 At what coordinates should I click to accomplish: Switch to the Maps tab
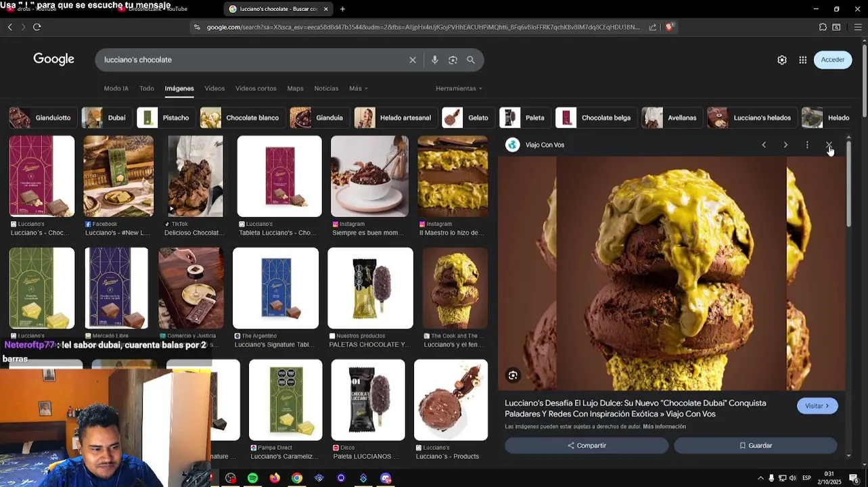tap(295, 89)
